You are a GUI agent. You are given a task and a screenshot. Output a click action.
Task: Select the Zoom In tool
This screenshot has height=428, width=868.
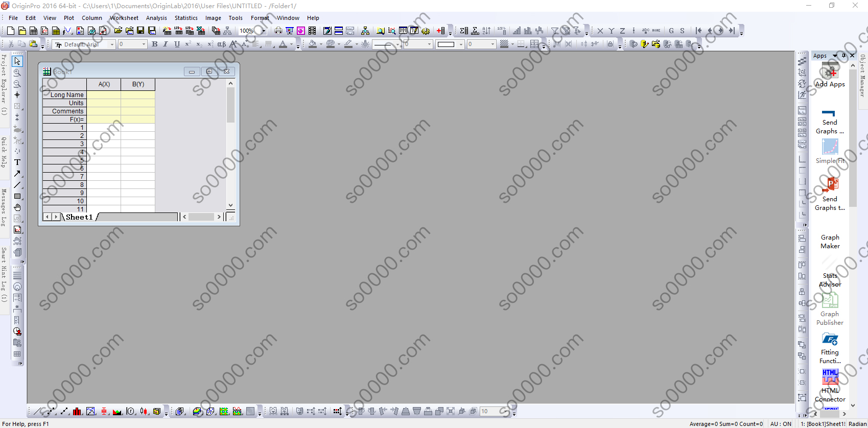pos(17,73)
